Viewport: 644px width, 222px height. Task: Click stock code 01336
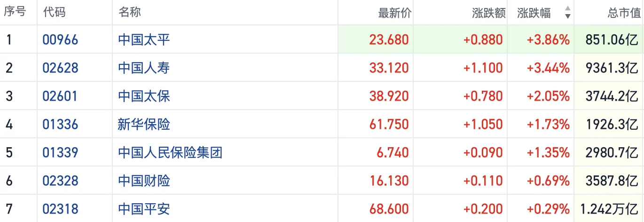pyautogui.click(x=60, y=124)
